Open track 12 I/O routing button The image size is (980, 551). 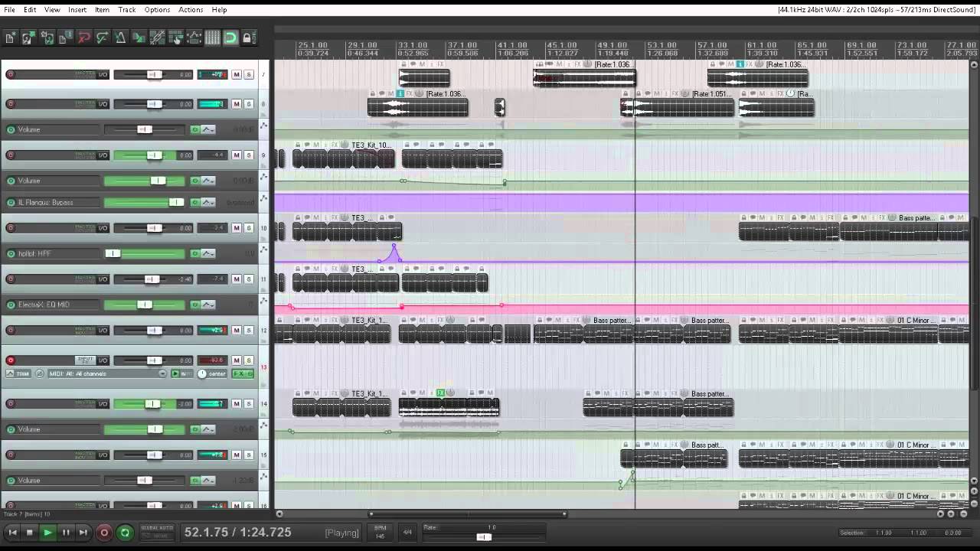point(103,331)
